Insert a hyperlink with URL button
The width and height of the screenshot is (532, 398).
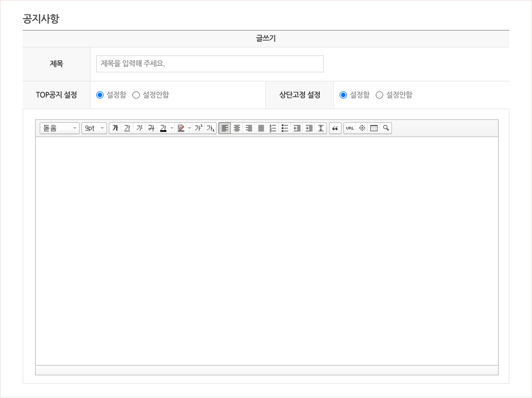(350, 128)
